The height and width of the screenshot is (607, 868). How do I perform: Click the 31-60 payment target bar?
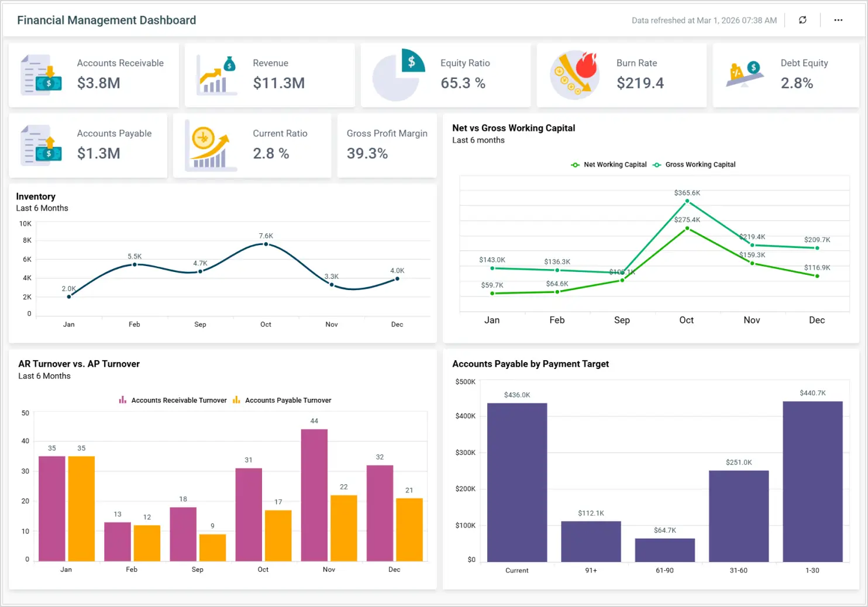click(x=739, y=516)
